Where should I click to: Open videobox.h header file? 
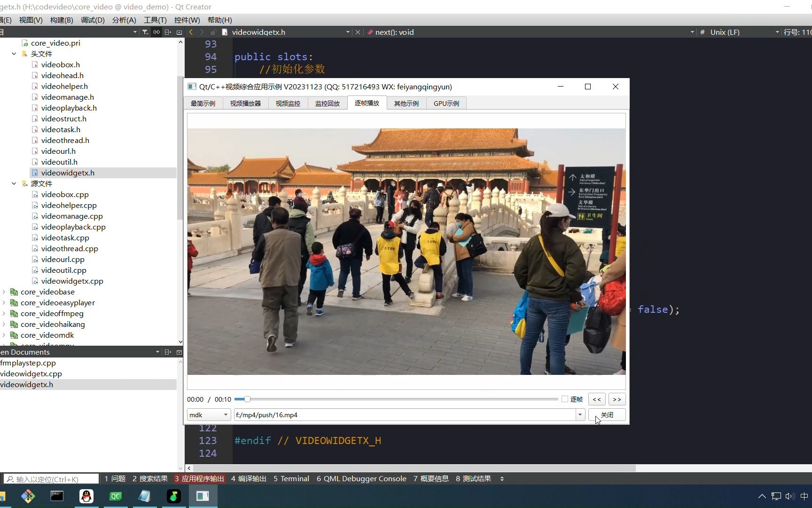[x=60, y=64]
